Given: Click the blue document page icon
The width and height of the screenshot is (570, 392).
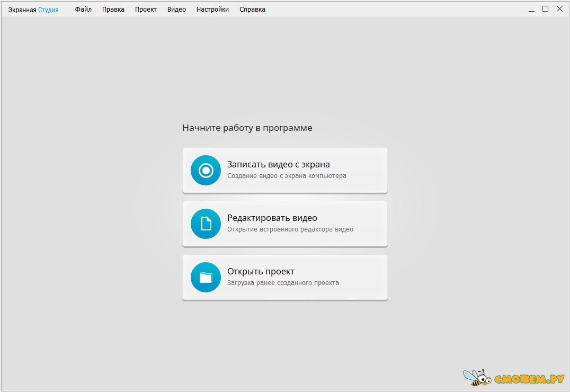Looking at the screenshot, I should coord(206,224).
